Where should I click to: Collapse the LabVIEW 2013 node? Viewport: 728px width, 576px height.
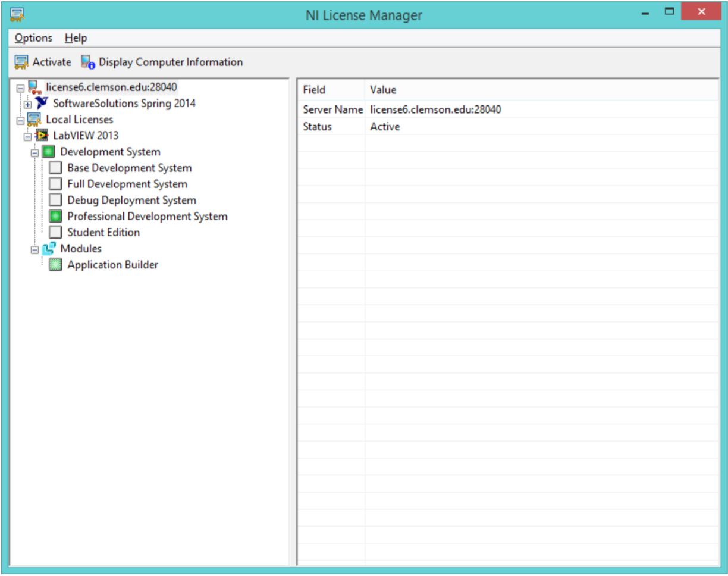27,136
